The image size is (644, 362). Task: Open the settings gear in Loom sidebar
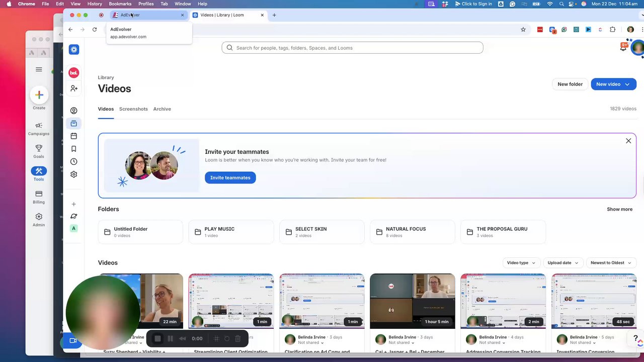coord(74,174)
